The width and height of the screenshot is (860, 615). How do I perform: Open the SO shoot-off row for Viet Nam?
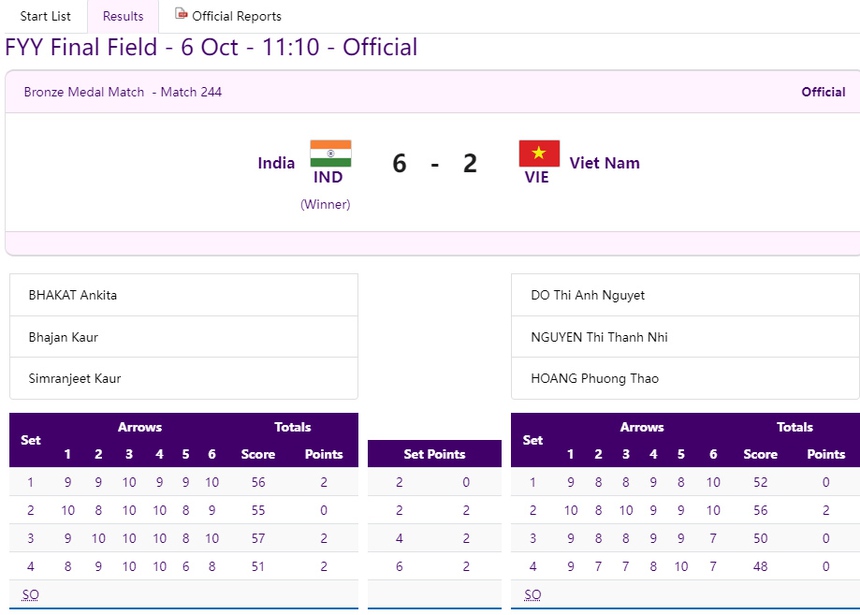tap(532, 594)
